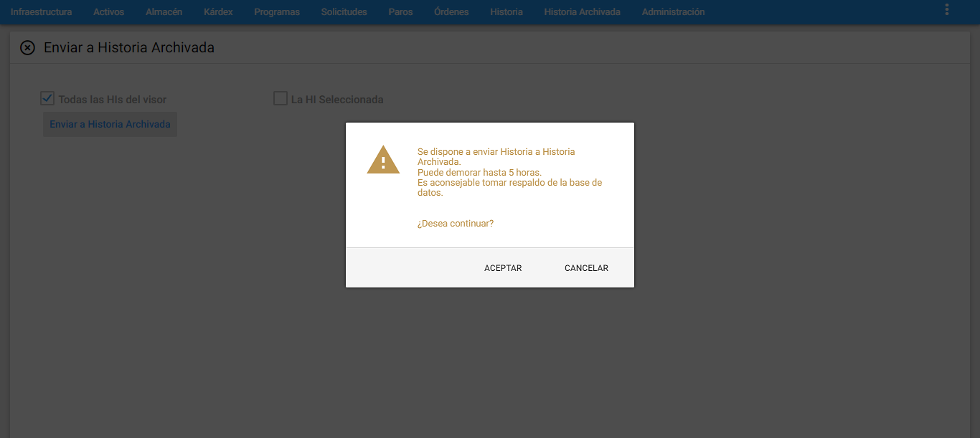
Task: Open the Solicitudes menu
Action: coord(344,12)
